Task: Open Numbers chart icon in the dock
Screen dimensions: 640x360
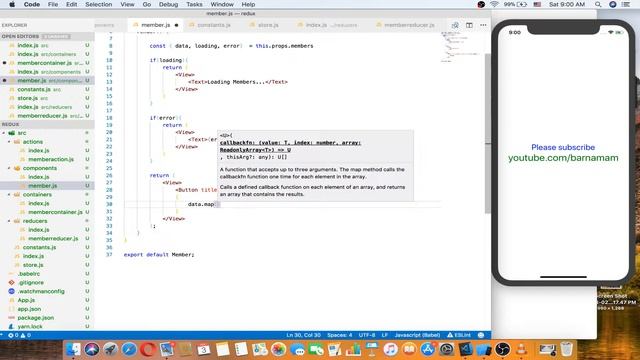Action: 353,349
